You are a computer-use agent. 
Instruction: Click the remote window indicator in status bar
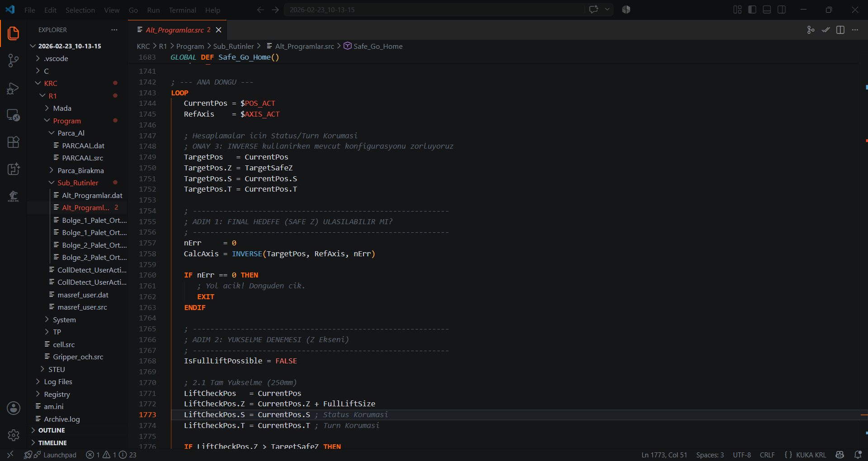click(x=10, y=455)
